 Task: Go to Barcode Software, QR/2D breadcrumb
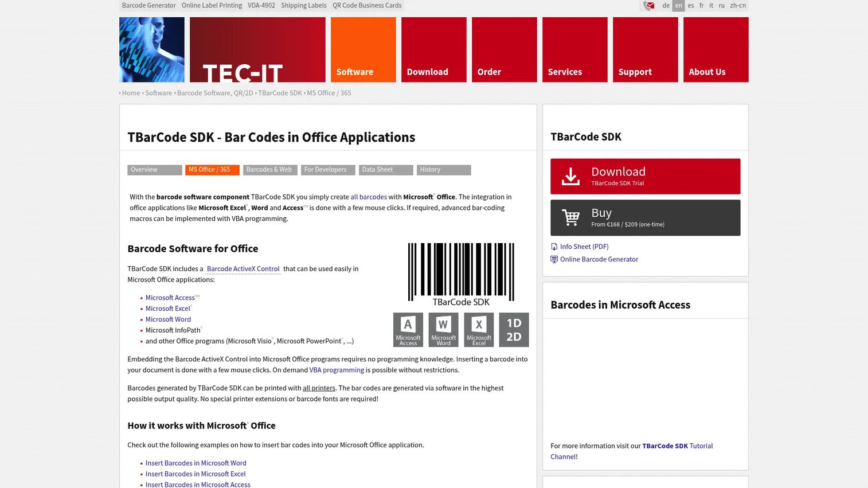point(215,93)
